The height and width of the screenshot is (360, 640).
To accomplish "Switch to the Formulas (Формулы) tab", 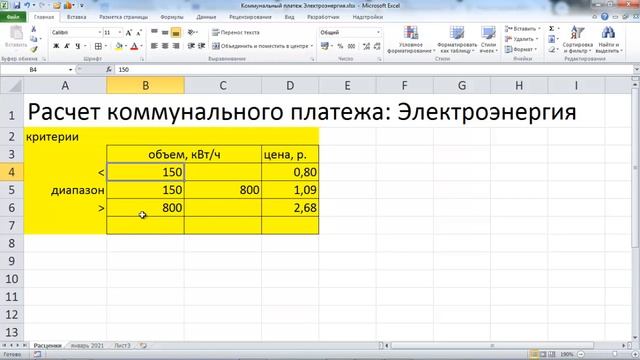I will pyautogui.click(x=172, y=17).
